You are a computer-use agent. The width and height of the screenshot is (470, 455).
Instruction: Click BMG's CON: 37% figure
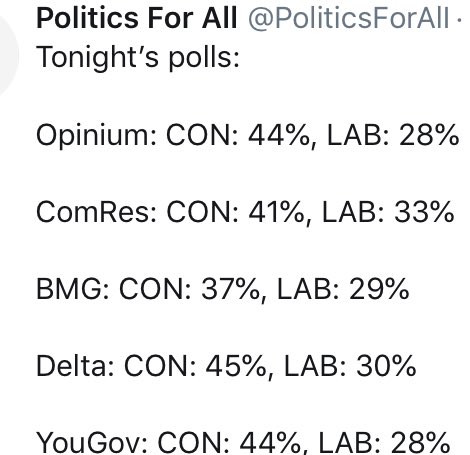pos(189,289)
